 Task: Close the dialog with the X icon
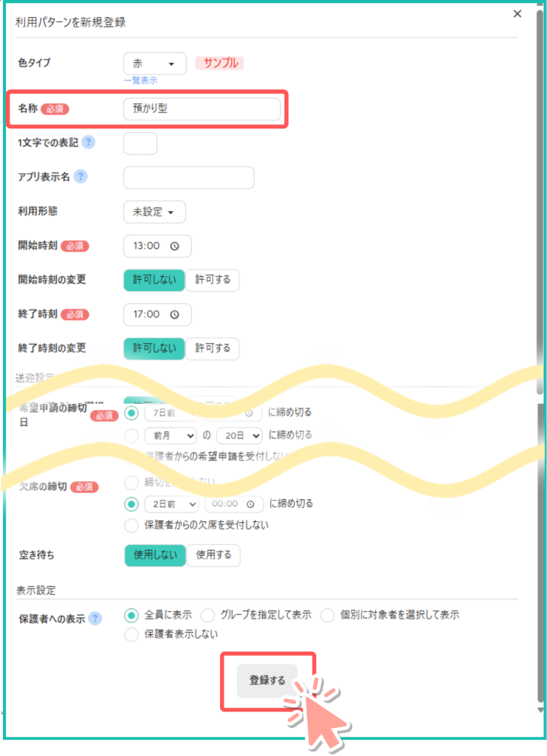coord(517,14)
